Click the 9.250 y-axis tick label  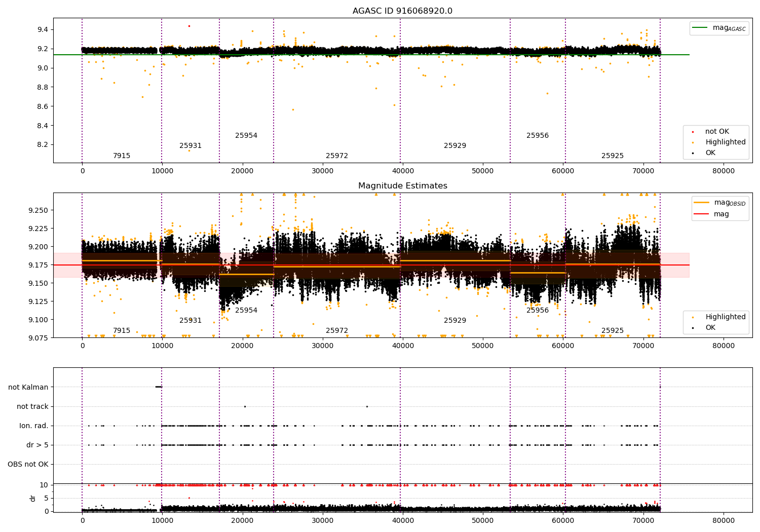(x=38, y=210)
